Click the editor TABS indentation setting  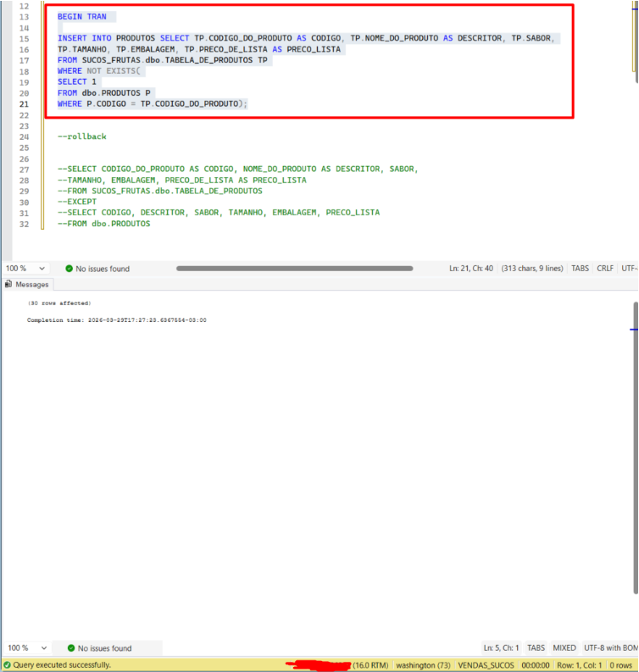tap(580, 269)
